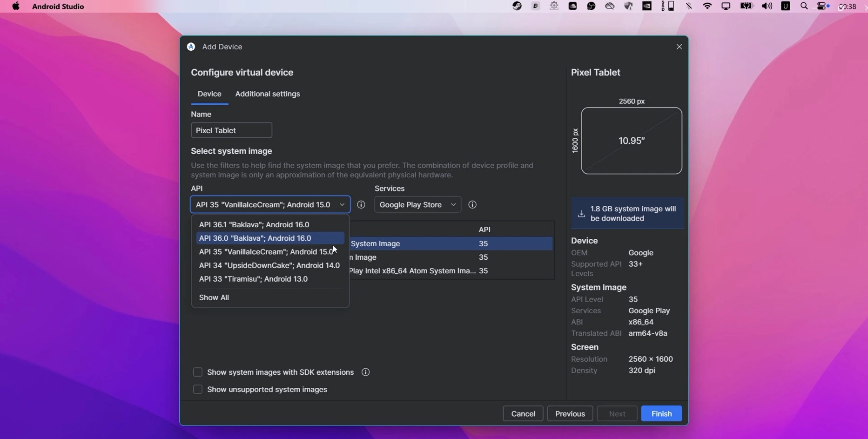
Task: Open the Wi-Fi status menu
Action: (707, 6)
